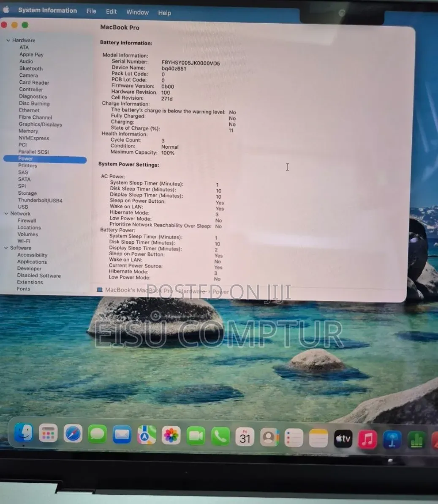
Task: Open Messages app in the Dock
Action: click(98, 434)
